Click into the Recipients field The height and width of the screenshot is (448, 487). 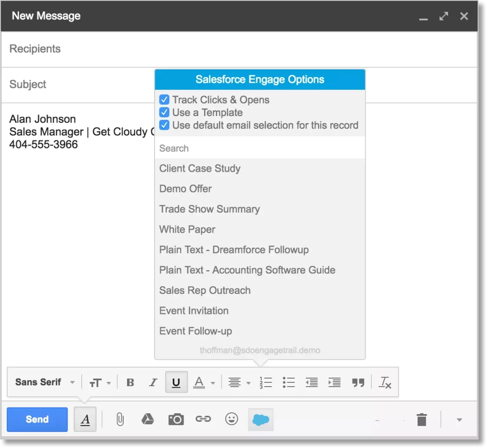coord(239,49)
